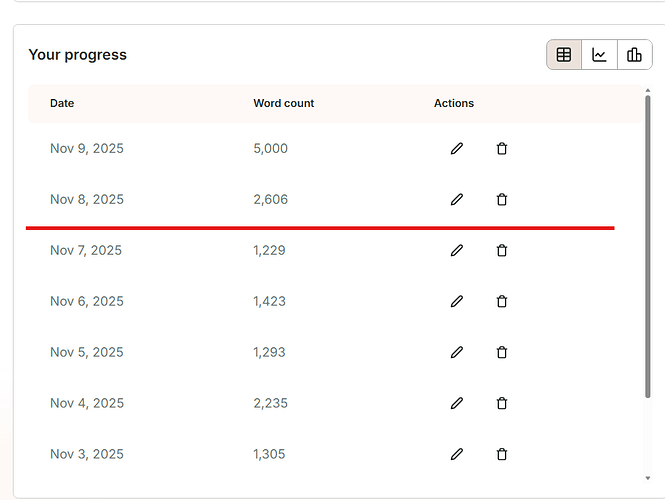Image resolution: width=665 pixels, height=500 pixels.
Task: Switch to table view
Action: coord(564,55)
